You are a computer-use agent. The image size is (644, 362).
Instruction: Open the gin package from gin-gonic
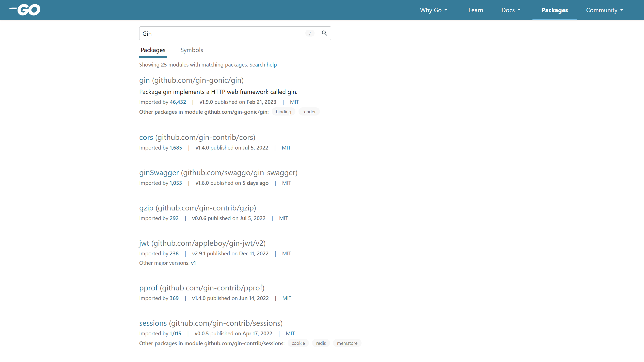[144, 80]
